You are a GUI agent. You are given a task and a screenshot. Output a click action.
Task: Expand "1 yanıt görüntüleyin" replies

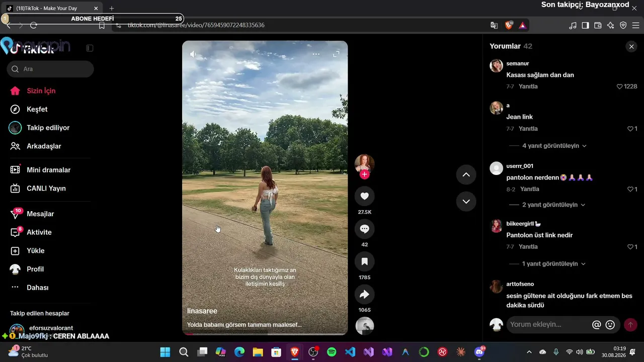(554, 264)
